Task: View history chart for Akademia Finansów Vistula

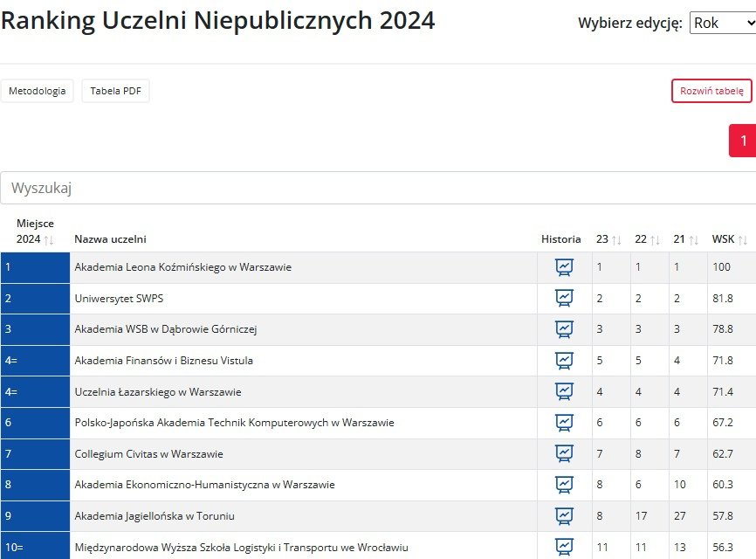Action: tap(564, 361)
